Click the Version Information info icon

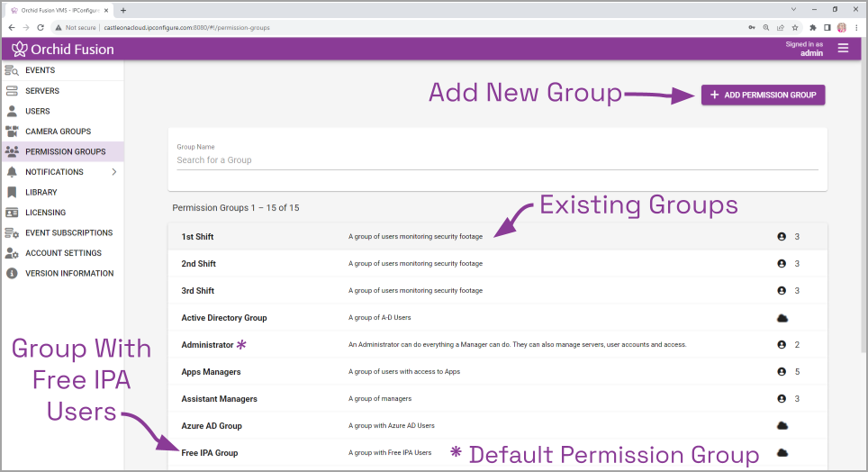[12, 274]
